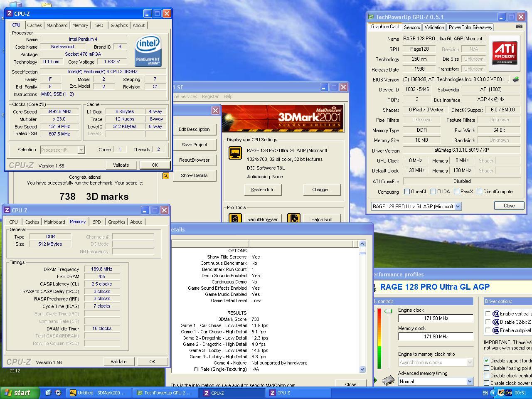The height and width of the screenshot is (399, 532).
Task: Click the Batch Run button
Action: pos(322,219)
